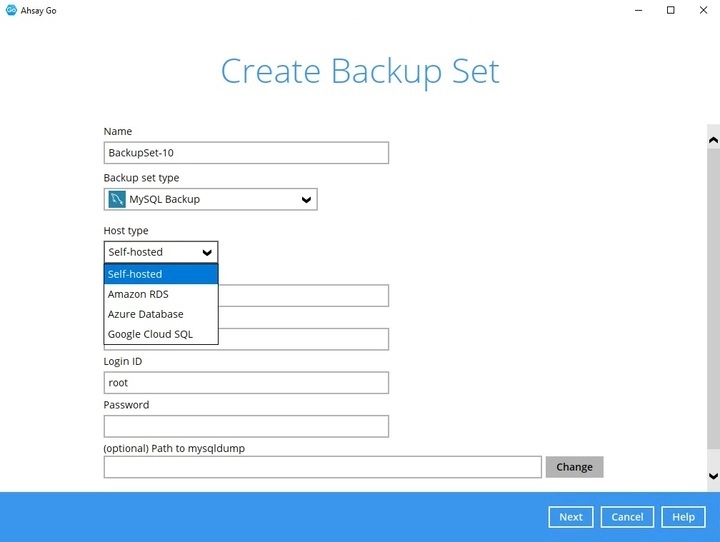Choose Azure Database host type

(161, 314)
